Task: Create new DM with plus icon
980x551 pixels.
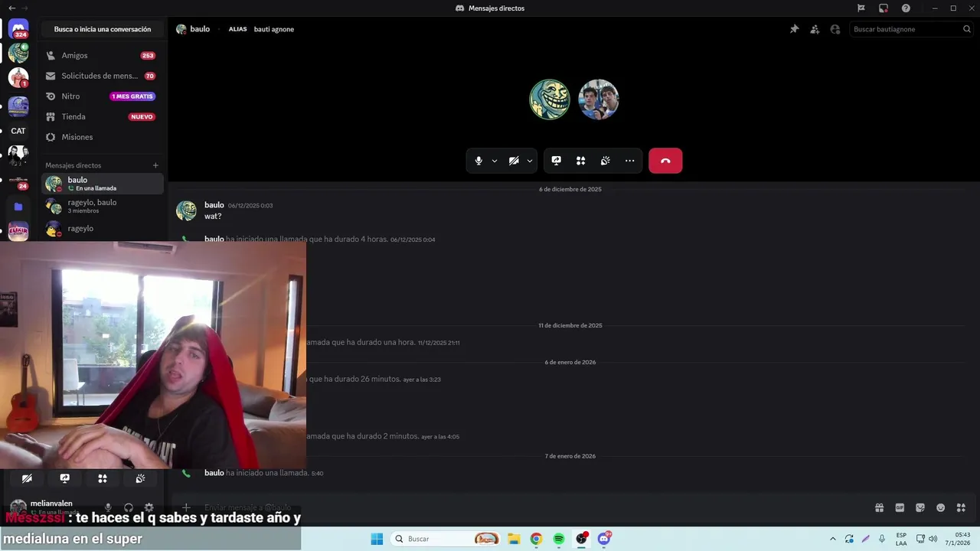Action: (x=155, y=165)
